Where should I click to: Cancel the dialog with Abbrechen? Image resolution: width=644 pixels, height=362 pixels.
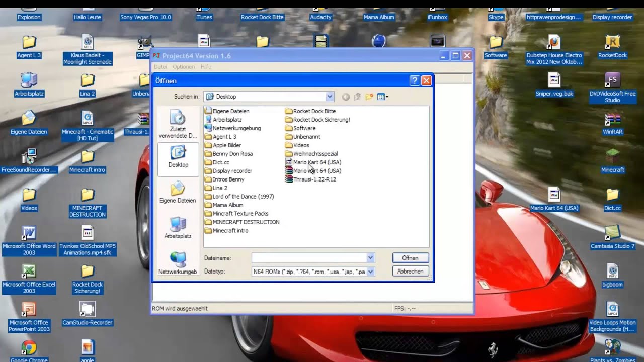(x=410, y=271)
